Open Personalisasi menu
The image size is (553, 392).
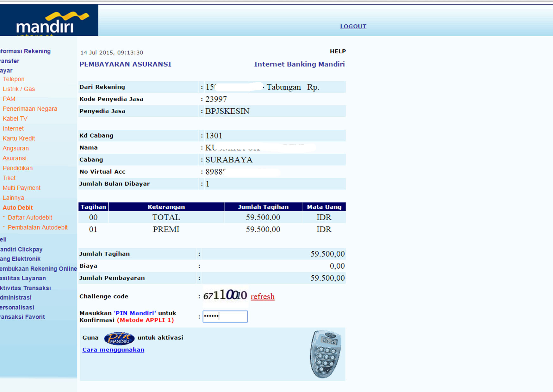17,307
